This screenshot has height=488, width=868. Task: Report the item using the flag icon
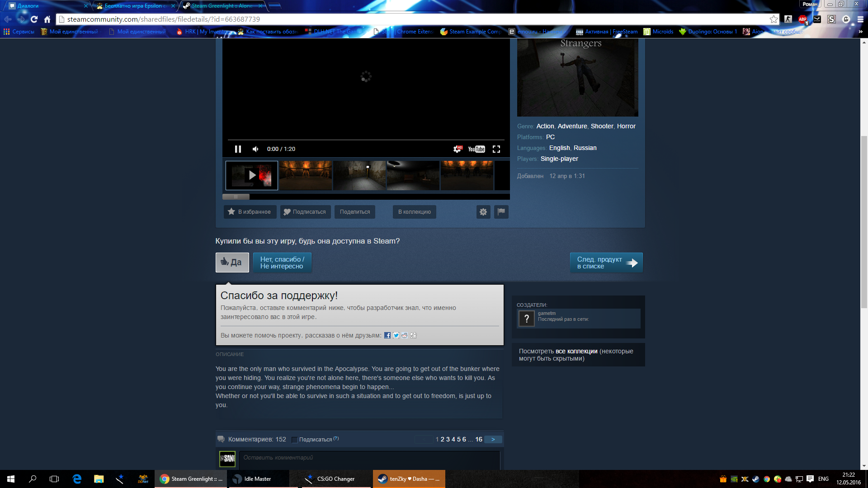[501, 212]
